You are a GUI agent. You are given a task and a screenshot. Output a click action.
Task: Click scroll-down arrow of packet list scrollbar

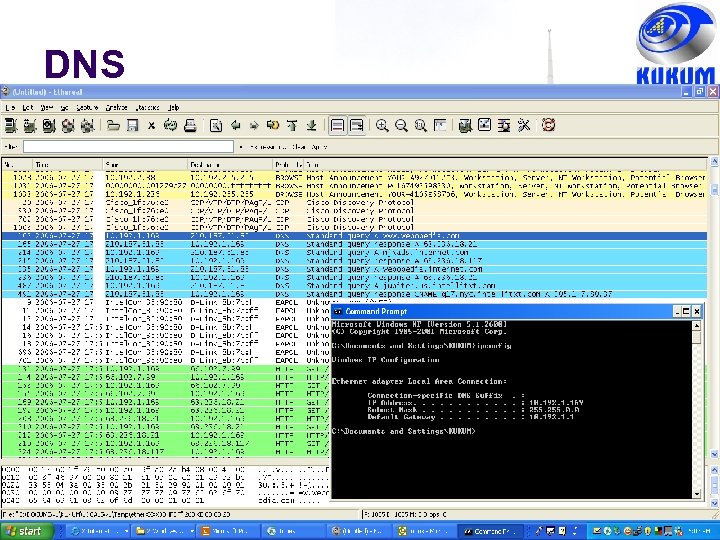click(x=714, y=454)
